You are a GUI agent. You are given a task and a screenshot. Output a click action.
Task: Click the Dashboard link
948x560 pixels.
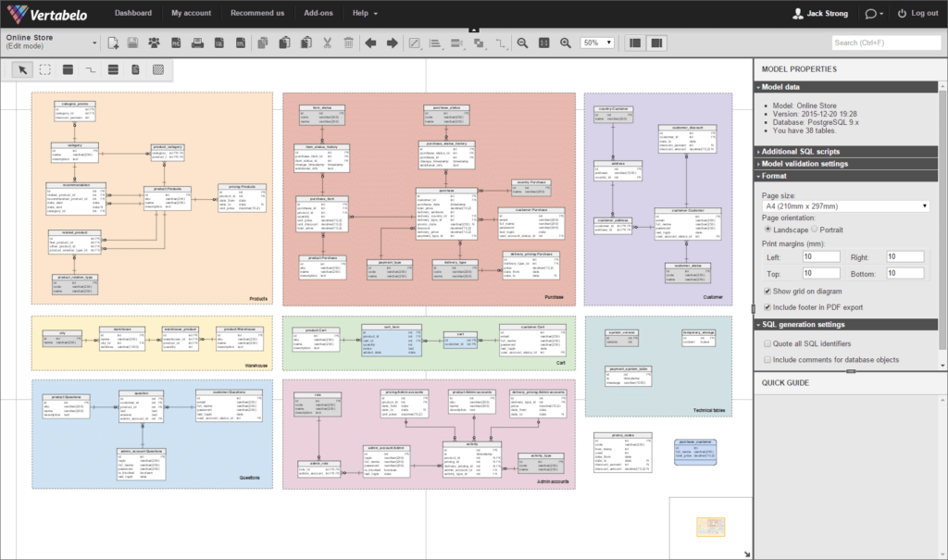tap(133, 13)
